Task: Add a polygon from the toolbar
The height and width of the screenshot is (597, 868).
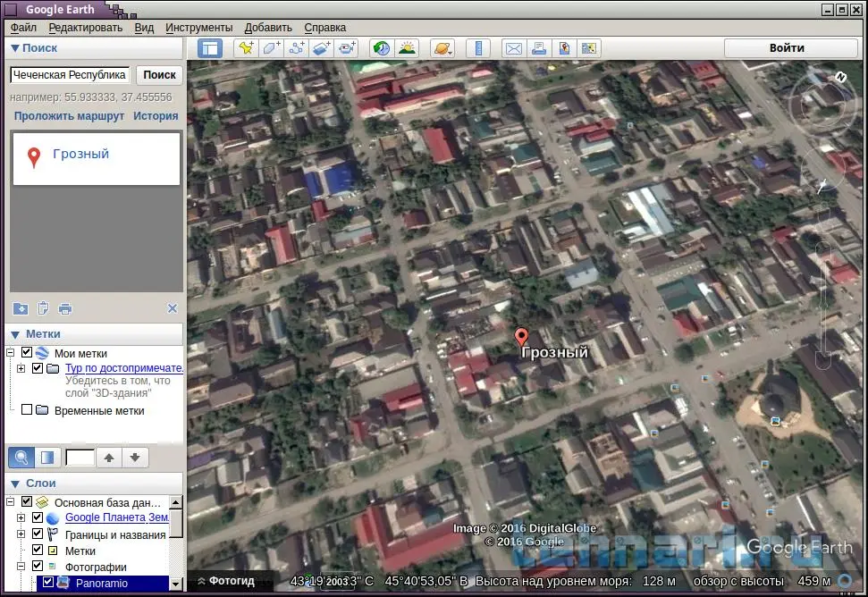Action: [x=271, y=49]
